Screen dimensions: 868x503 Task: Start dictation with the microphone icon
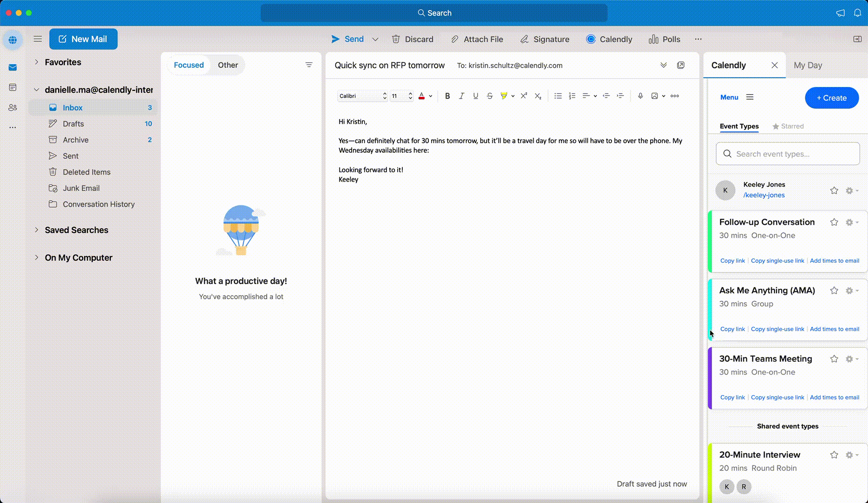point(640,96)
